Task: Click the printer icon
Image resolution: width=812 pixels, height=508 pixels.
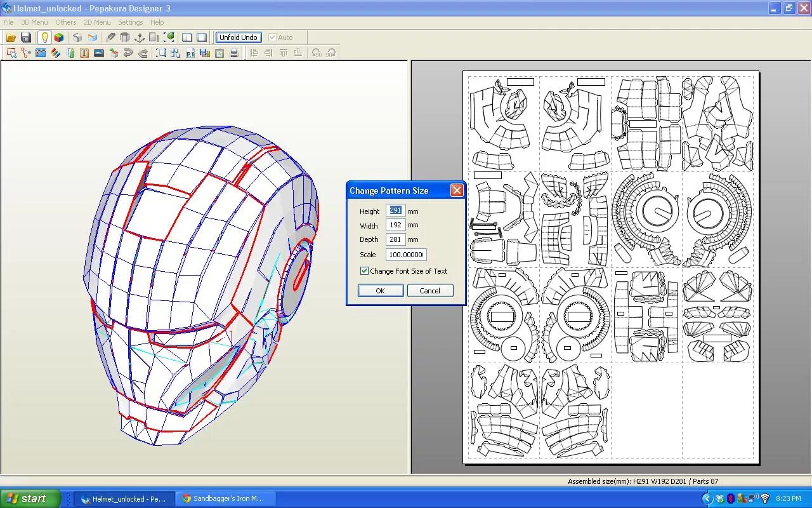Action: pos(235,53)
